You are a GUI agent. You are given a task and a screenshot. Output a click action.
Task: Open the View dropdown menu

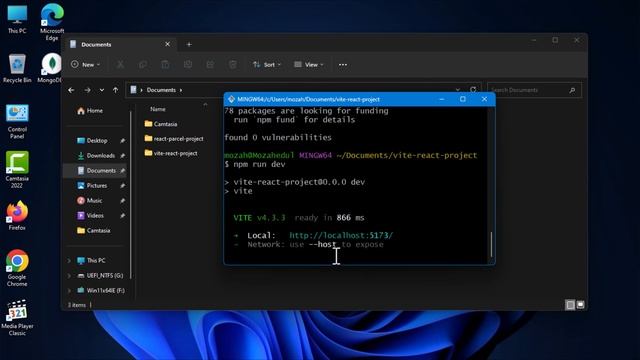tap(309, 64)
